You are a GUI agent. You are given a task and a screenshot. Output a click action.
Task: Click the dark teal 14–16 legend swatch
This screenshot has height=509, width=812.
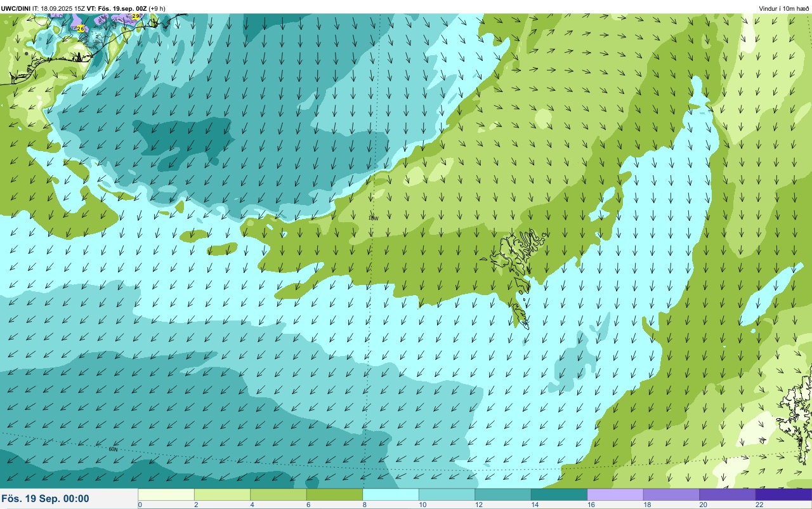coord(559,494)
